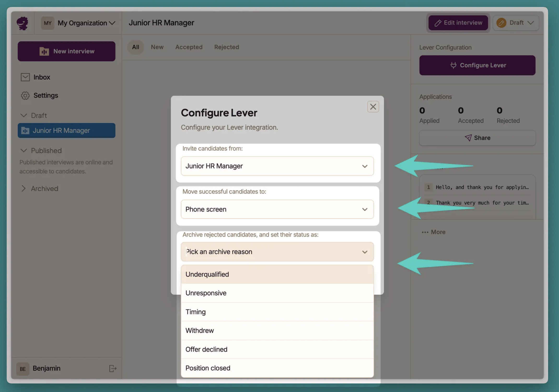Image resolution: width=559 pixels, height=392 pixels.
Task: Click the More options link
Action: [x=433, y=232]
